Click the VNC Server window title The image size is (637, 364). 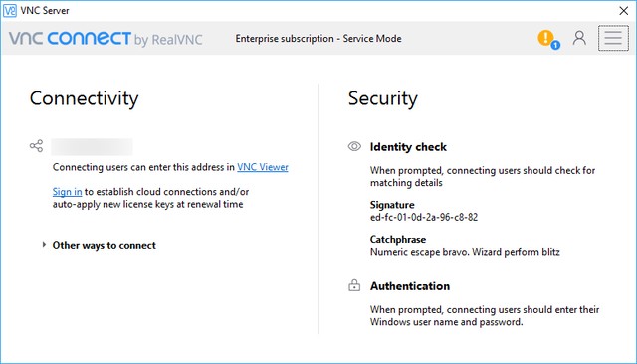click(x=45, y=11)
